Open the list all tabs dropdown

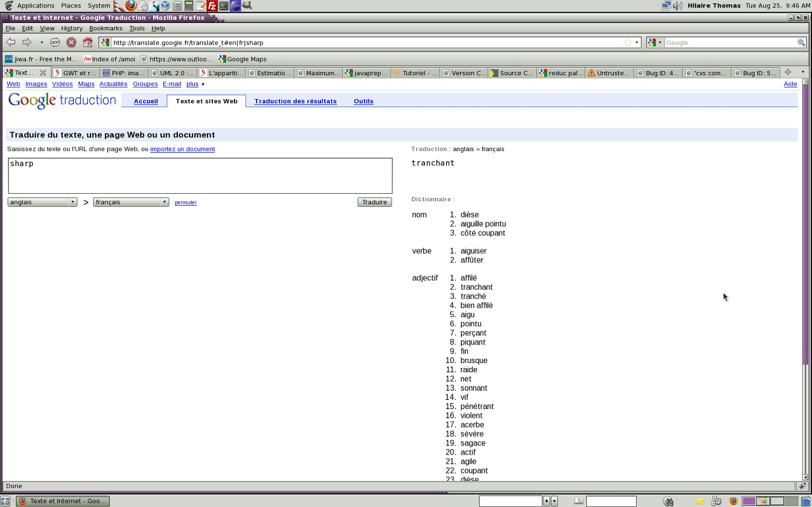pos(803,72)
